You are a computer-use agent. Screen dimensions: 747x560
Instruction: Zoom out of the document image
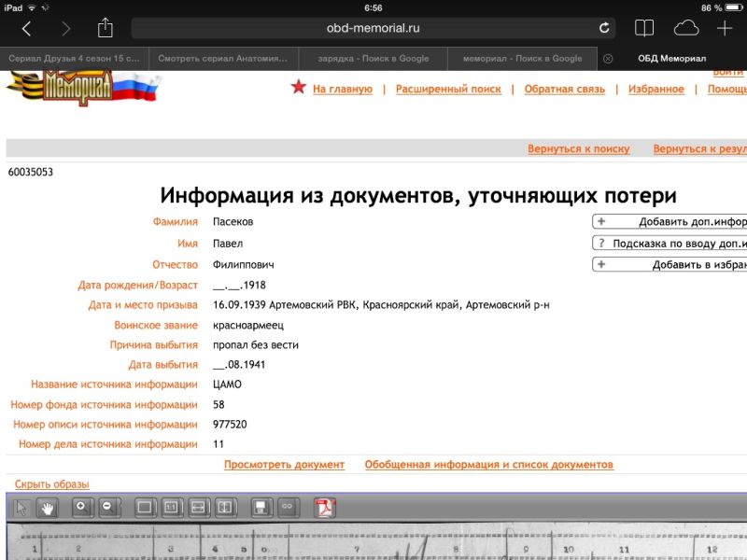(x=108, y=507)
